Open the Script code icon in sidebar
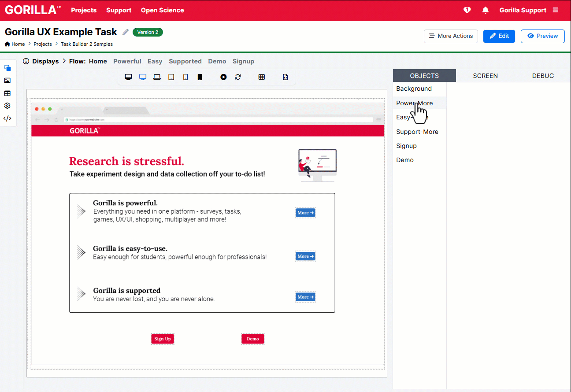The height and width of the screenshot is (392, 571). pos(7,118)
